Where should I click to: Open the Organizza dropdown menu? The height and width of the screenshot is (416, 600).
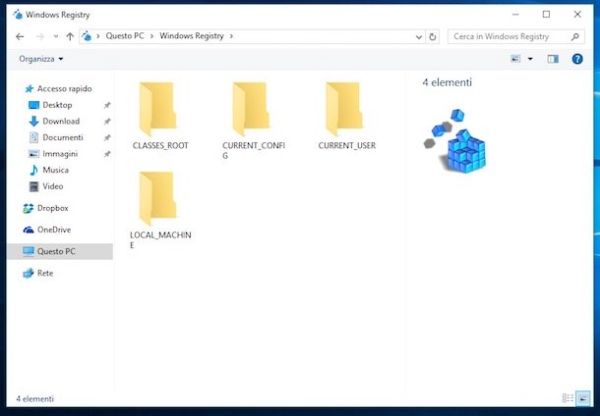[41, 59]
